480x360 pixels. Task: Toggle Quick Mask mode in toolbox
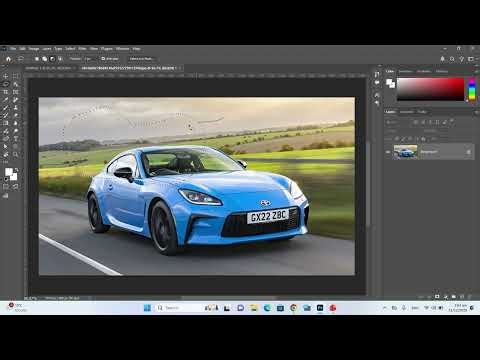[6, 187]
